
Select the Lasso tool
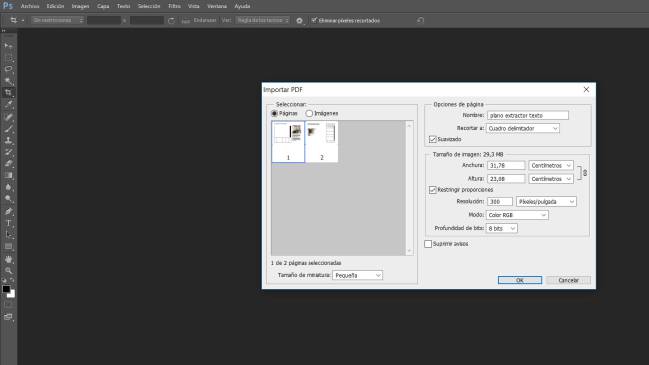tap(8, 69)
